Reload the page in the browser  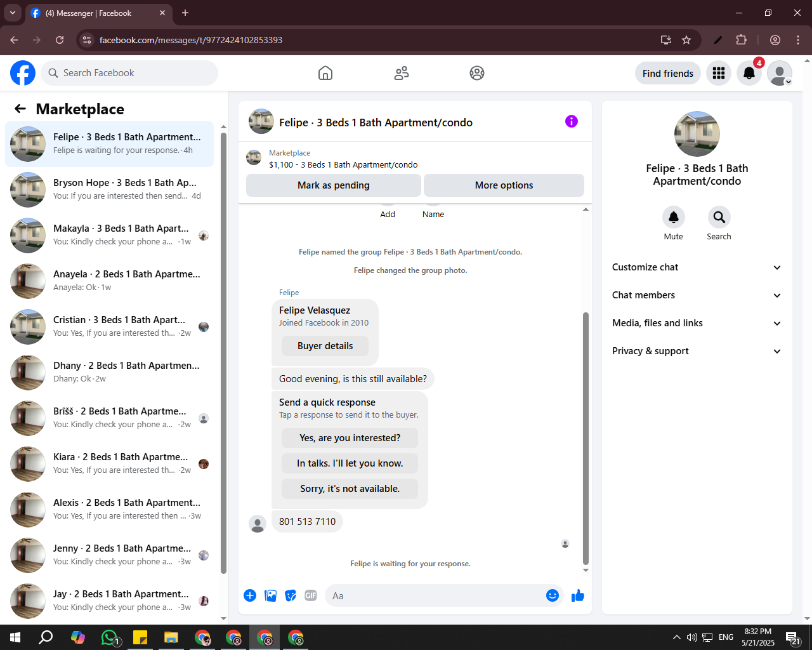click(60, 40)
